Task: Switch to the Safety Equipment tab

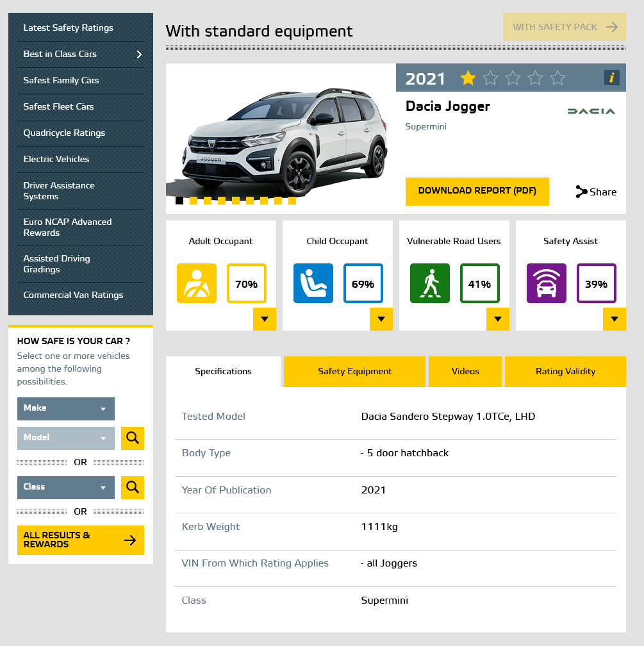Action: pyautogui.click(x=354, y=371)
